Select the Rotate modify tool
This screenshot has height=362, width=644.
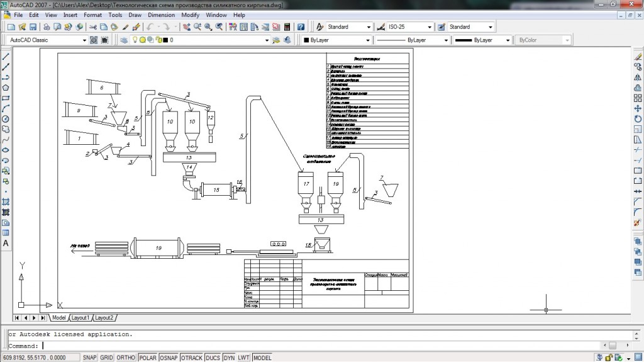[638, 118]
